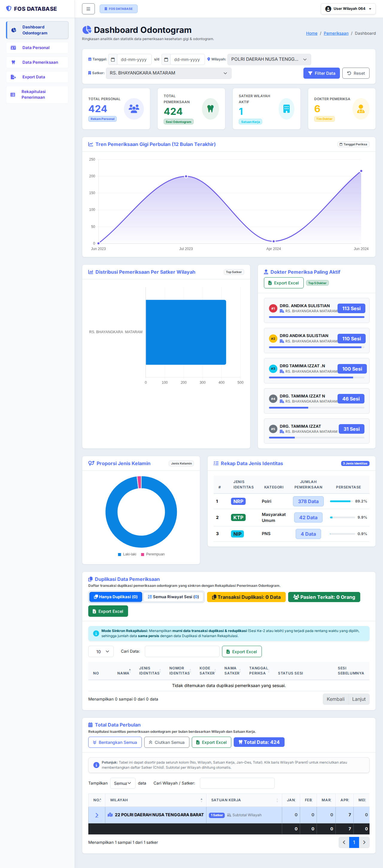Click the Perempuan legend color square
The width and height of the screenshot is (383, 868).
click(143, 554)
